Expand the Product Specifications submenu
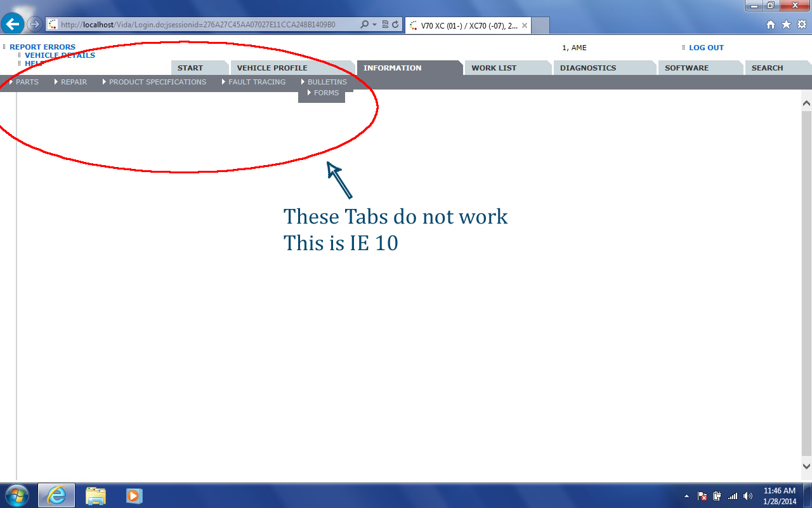Screen dimensions: 812x508 click(157, 82)
